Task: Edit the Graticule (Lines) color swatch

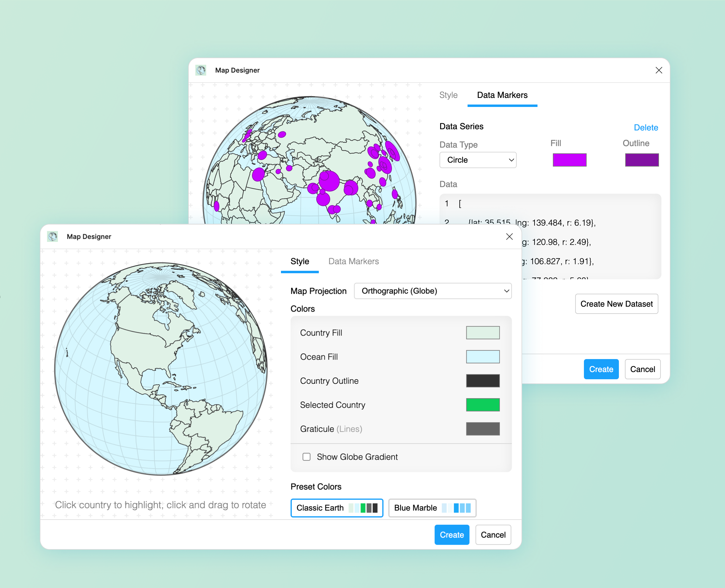Action: point(482,429)
